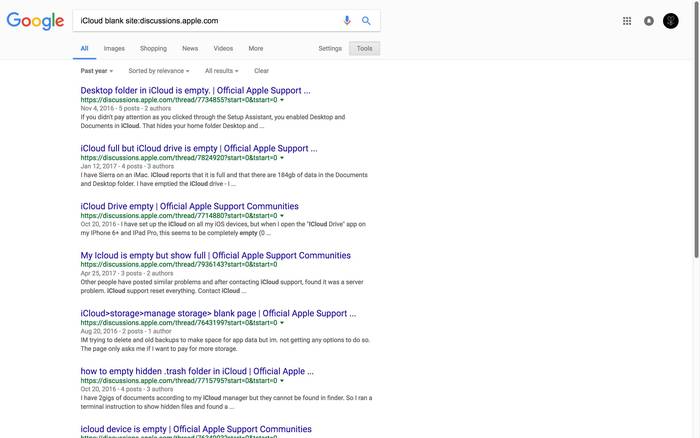This screenshot has height=438, width=700.
Task: Open the Google account avatar
Action: [x=671, y=21]
